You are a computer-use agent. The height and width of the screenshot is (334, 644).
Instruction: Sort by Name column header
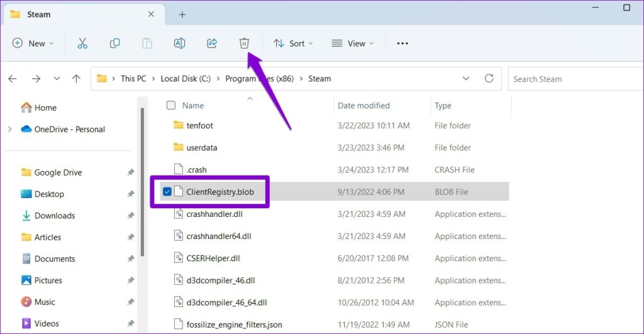tap(193, 105)
